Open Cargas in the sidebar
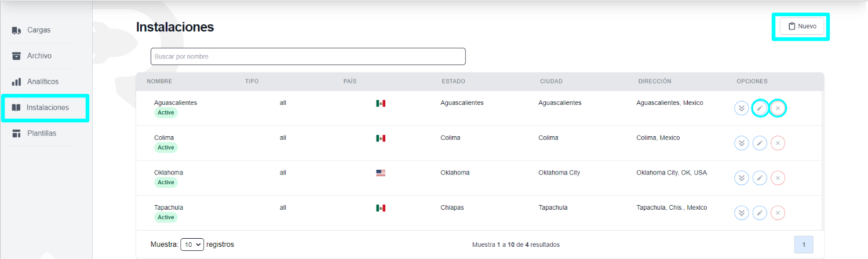The width and height of the screenshot is (868, 259). click(x=38, y=30)
